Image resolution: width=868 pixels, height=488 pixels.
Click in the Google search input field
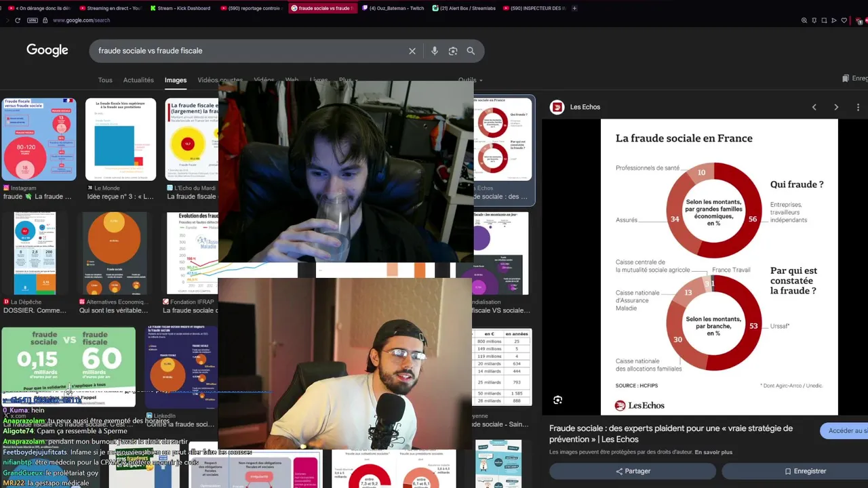[x=250, y=51]
